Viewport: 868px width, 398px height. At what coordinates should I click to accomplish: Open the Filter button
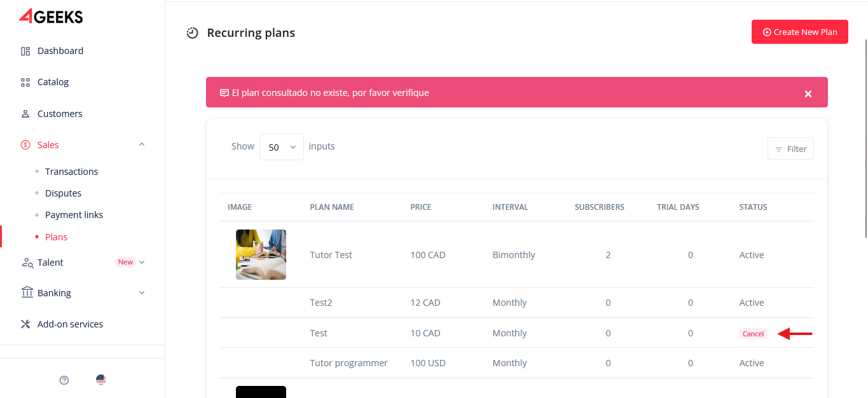pos(790,149)
